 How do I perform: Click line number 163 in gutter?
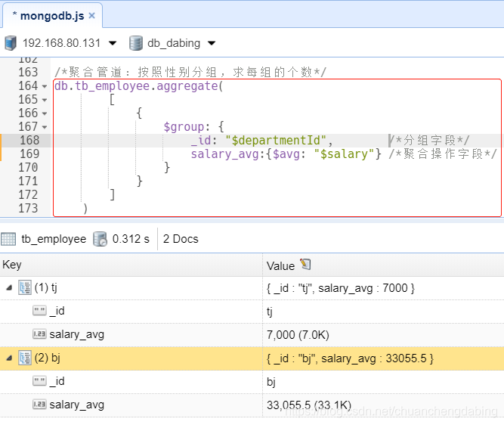coord(28,72)
